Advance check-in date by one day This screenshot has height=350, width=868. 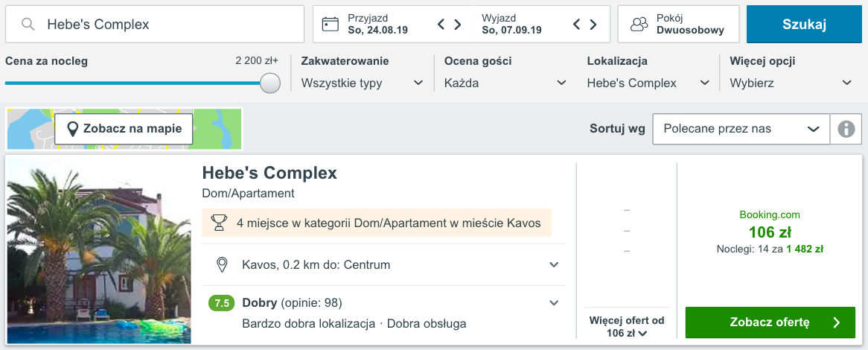458,25
